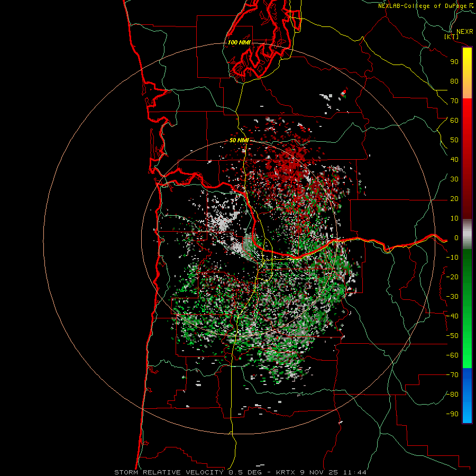Click the 50 NMI range ring label

239,140
